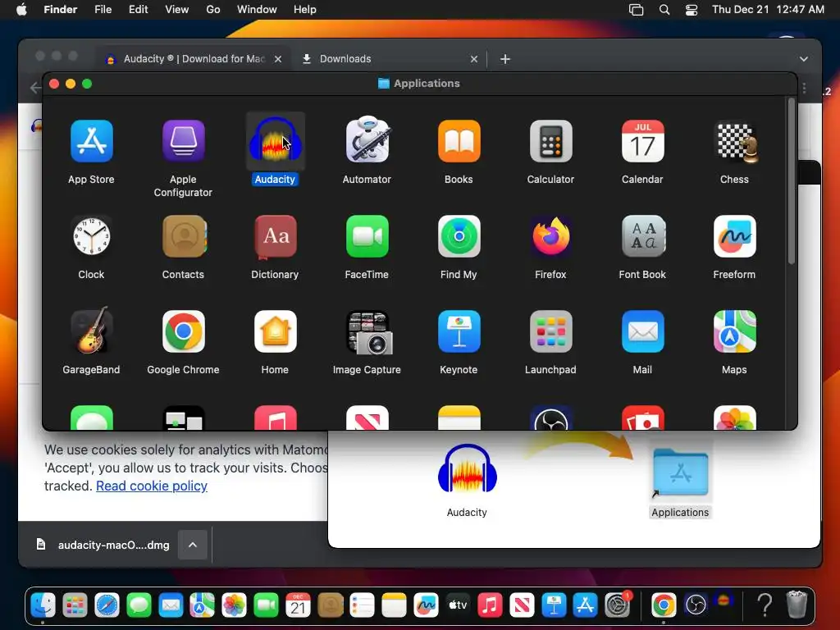The width and height of the screenshot is (840, 630).
Task: Open the Go menu
Action: pos(212,10)
